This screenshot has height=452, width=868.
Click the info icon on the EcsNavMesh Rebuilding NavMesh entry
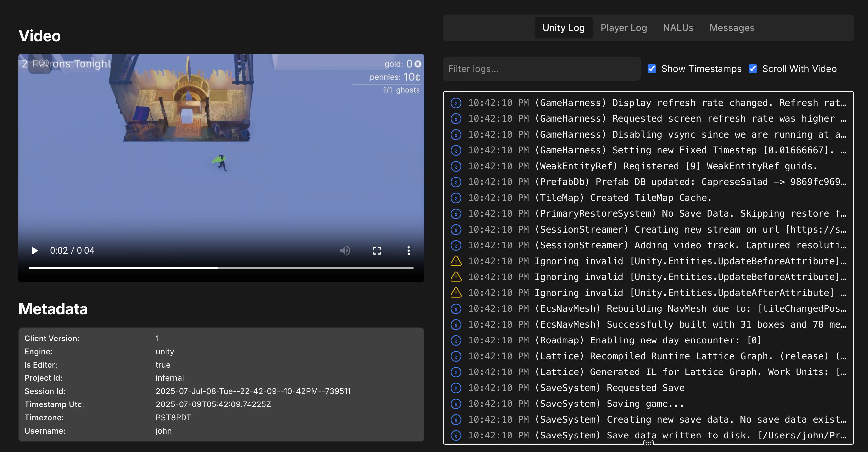[x=456, y=308]
